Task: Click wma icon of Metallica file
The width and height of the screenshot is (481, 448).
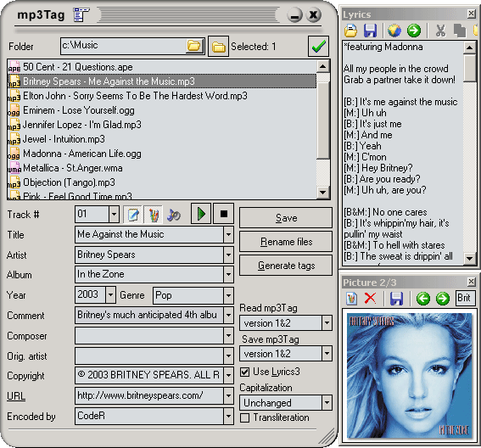Action: pos(14,168)
